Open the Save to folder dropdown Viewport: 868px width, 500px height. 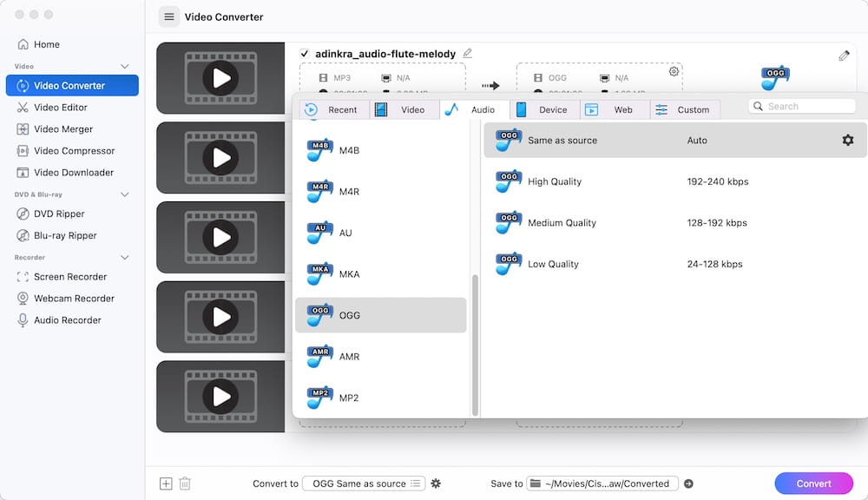click(x=602, y=484)
